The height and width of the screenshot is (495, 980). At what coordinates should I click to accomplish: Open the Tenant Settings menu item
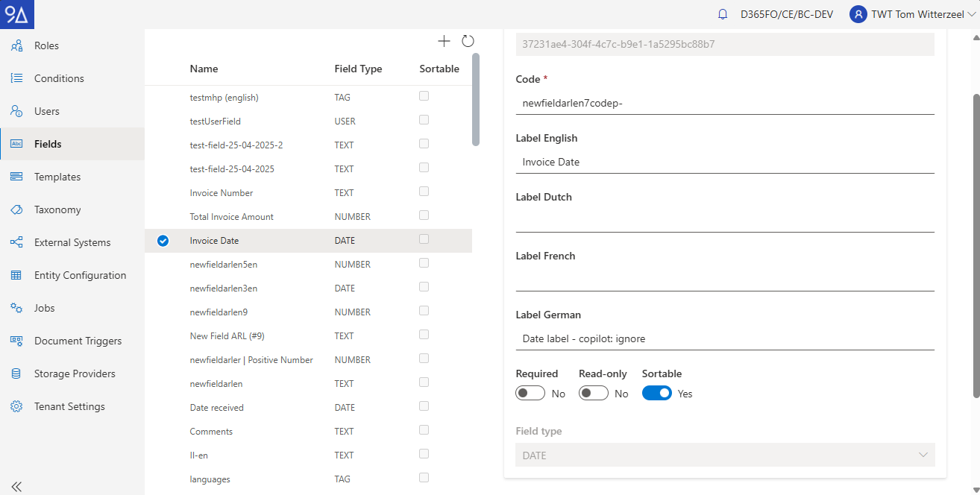tap(72, 406)
